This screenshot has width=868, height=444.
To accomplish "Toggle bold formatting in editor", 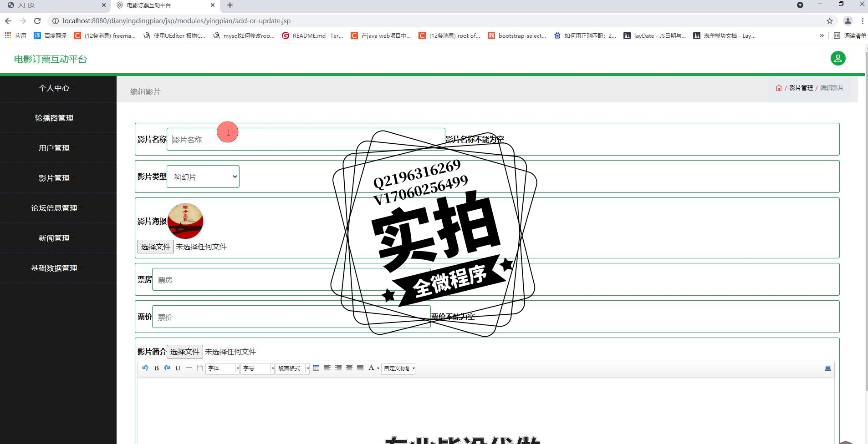I will pos(156,368).
